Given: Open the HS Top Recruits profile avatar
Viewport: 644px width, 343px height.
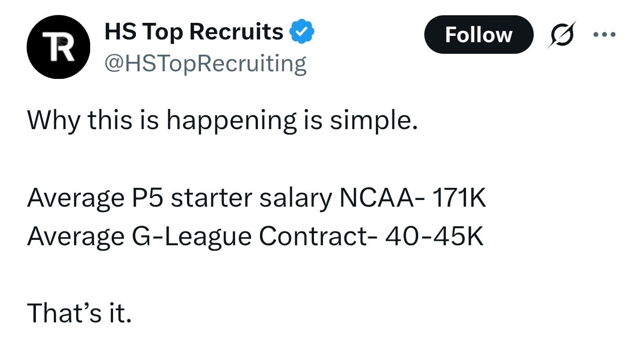Looking at the screenshot, I should tap(58, 47).
